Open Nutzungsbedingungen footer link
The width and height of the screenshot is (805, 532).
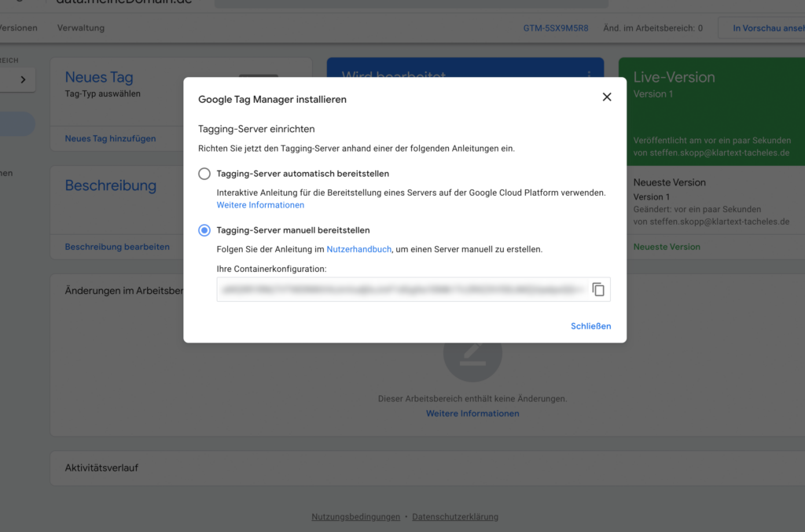(x=356, y=516)
